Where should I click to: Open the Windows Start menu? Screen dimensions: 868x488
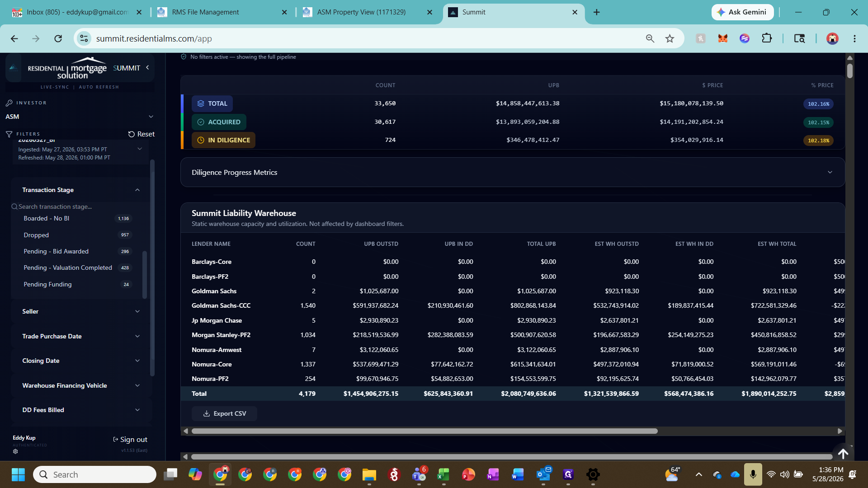(18, 474)
